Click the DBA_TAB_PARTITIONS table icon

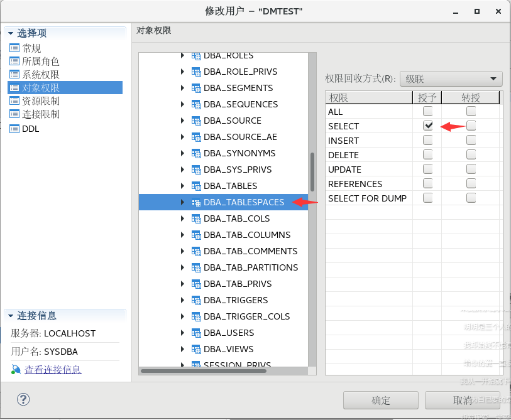point(196,267)
